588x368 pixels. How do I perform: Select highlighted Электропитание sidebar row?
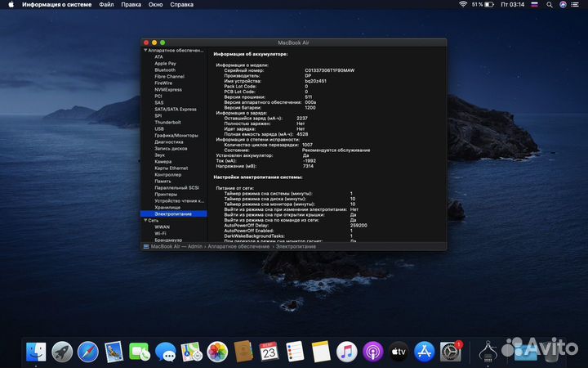174,214
